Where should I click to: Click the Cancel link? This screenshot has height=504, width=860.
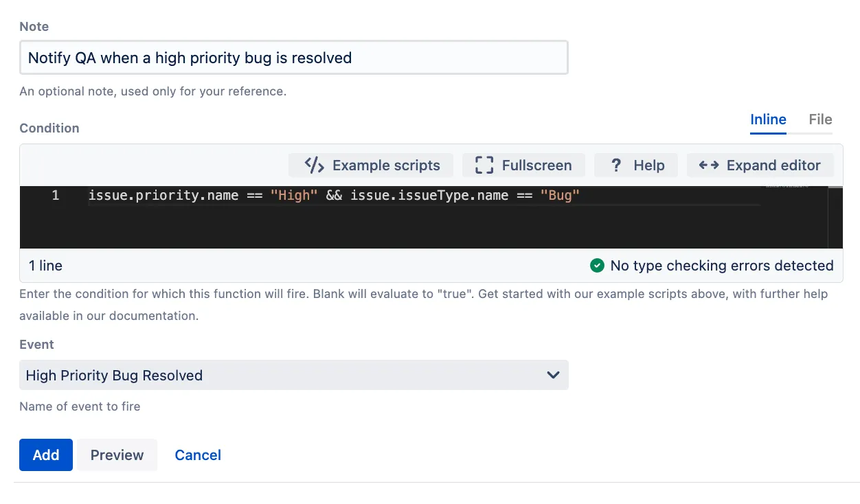[x=198, y=455]
